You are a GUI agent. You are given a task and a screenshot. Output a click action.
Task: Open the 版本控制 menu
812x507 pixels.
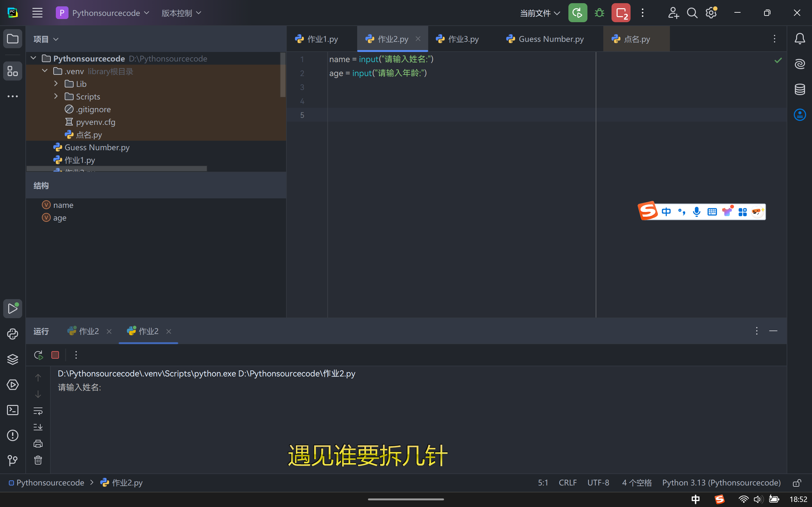pos(181,13)
